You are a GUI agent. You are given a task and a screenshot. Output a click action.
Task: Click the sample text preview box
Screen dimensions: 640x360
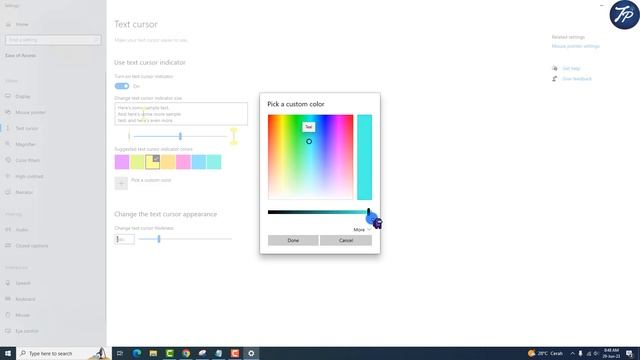(181, 114)
